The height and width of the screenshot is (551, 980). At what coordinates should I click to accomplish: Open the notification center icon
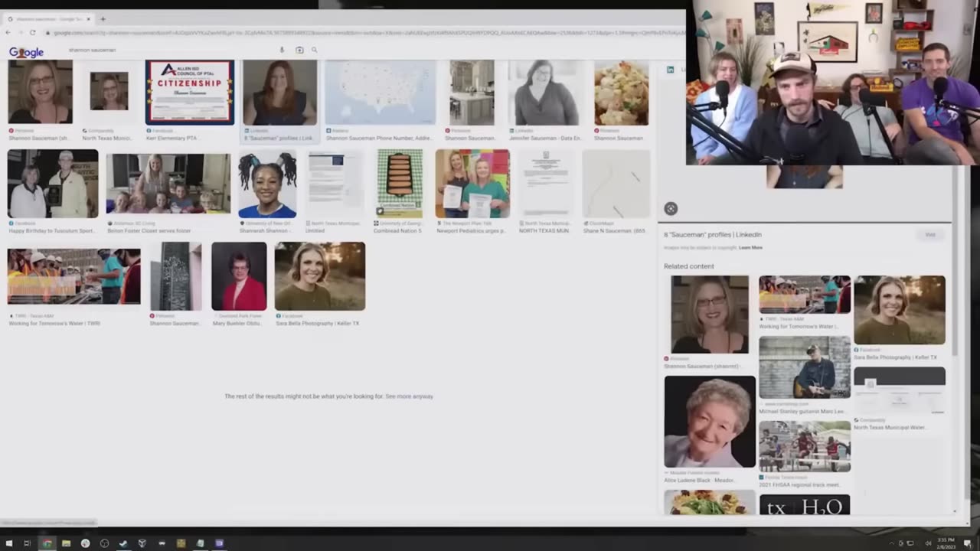coord(968,543)
